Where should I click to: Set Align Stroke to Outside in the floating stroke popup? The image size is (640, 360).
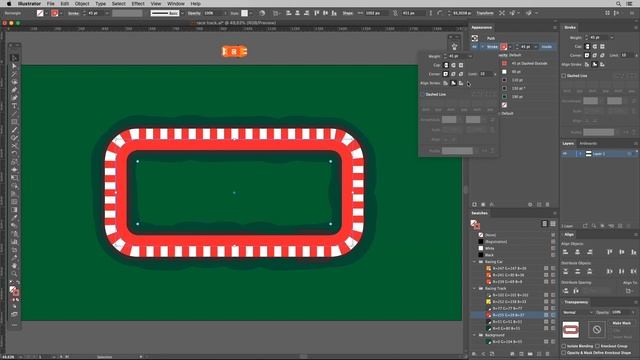pos(461,83)
